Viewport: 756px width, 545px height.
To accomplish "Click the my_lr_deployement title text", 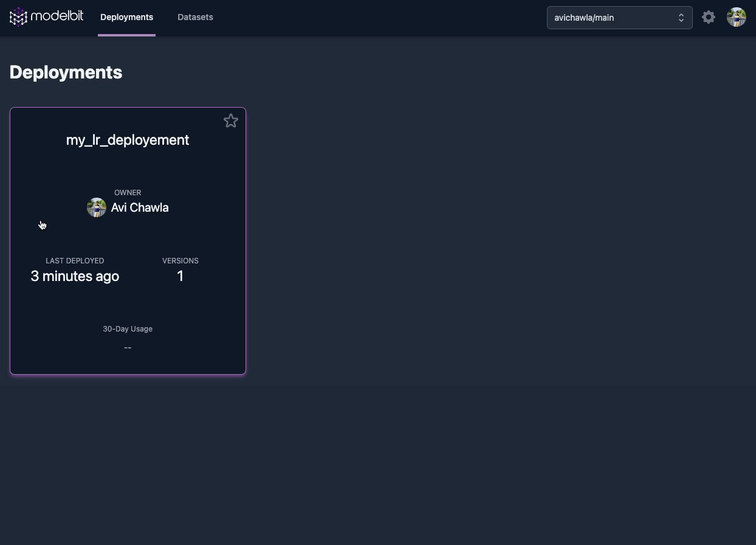I will (x=128, y=140).
